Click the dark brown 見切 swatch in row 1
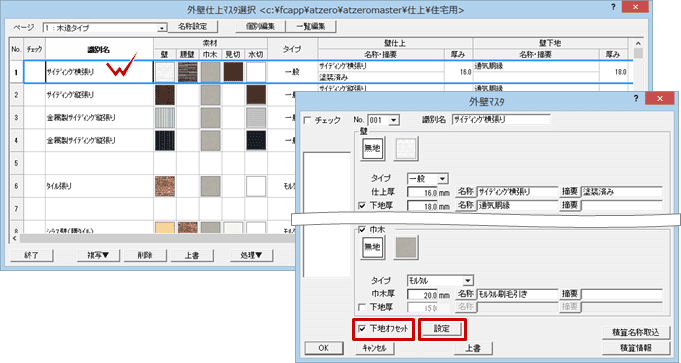 point(233,72)
